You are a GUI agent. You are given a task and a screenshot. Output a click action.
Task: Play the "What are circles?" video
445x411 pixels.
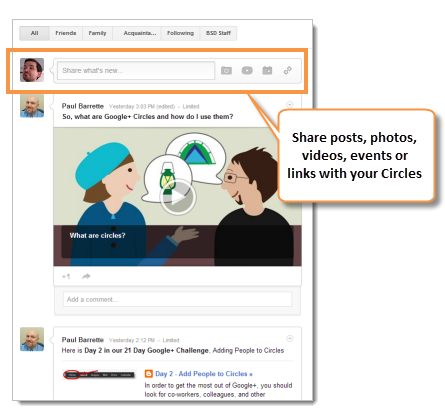click(x=178, y=197)
